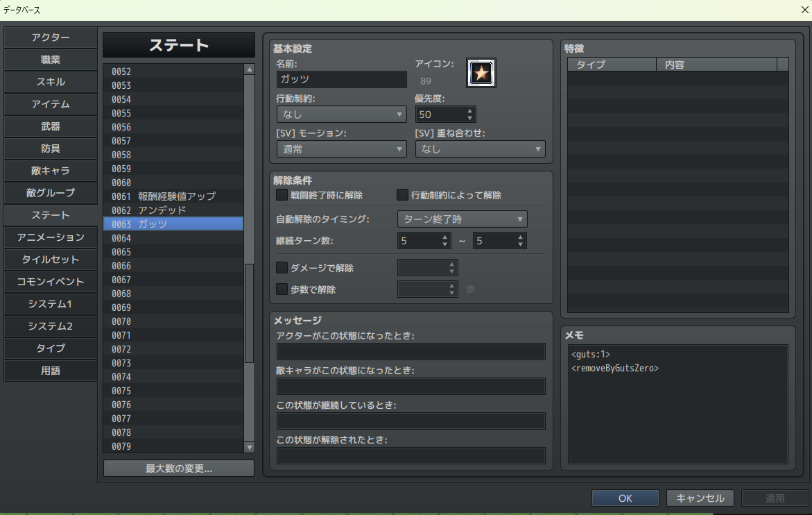Select state row 0079
Screen dimensions: 812x515
click(173, 446)
